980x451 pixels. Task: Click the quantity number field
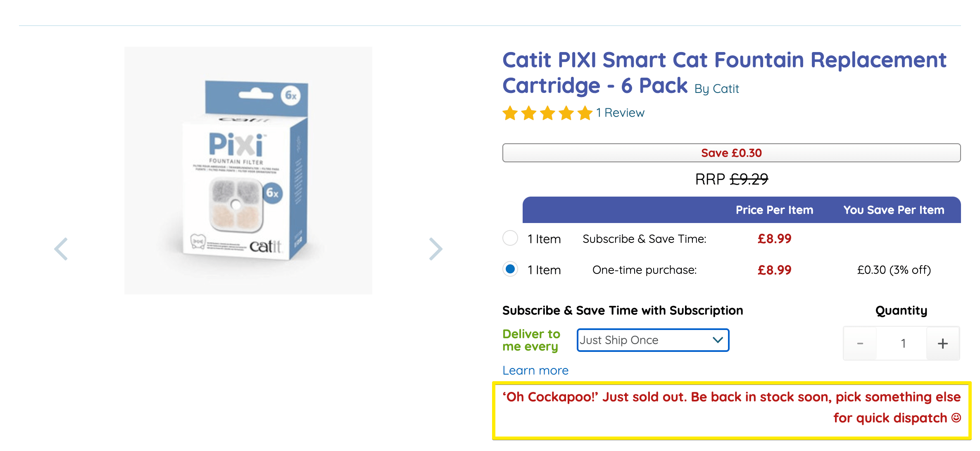903,344
